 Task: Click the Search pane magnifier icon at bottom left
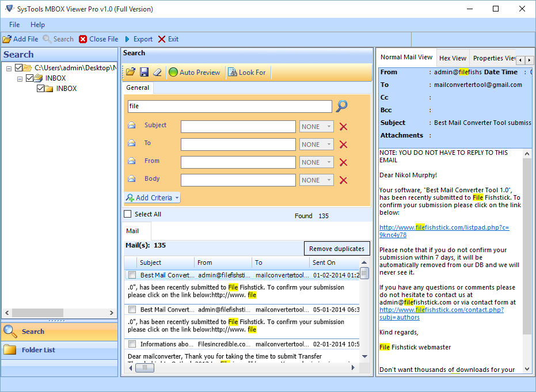[x=10, y=331]
